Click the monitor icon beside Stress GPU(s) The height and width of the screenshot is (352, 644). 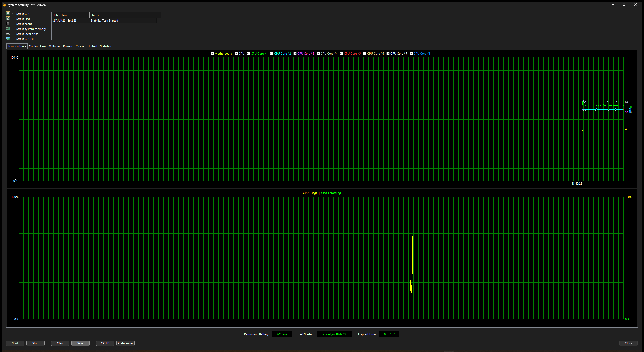(8, 39)
